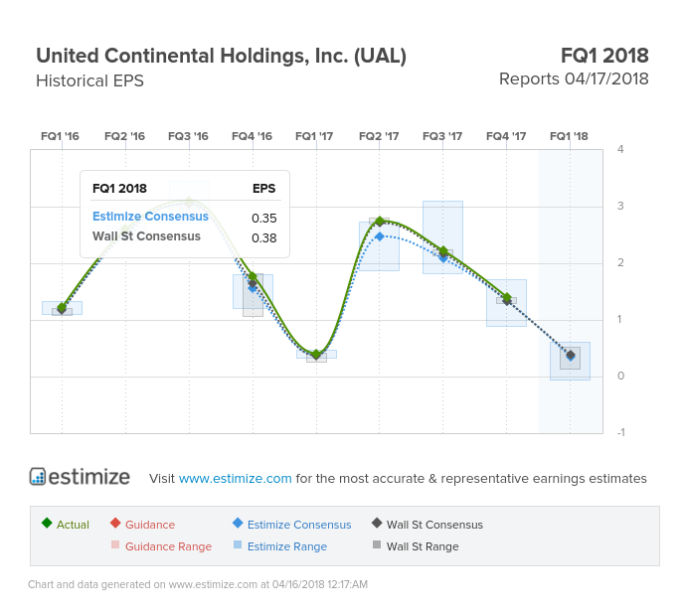Click the FQ1 '18 consensus data point
This screenshot has height=616, width=681.
571,356
